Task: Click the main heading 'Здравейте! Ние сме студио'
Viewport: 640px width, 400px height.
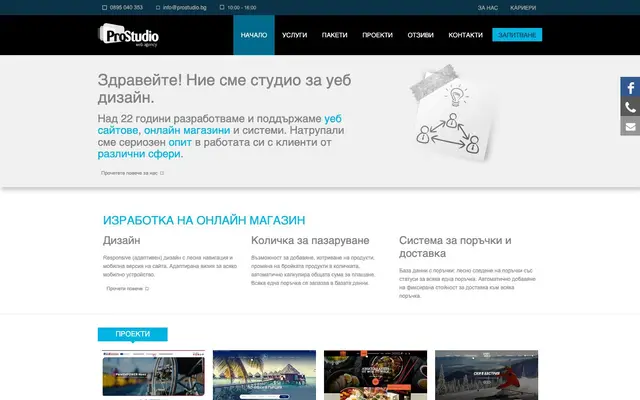Action: point(224,89)
